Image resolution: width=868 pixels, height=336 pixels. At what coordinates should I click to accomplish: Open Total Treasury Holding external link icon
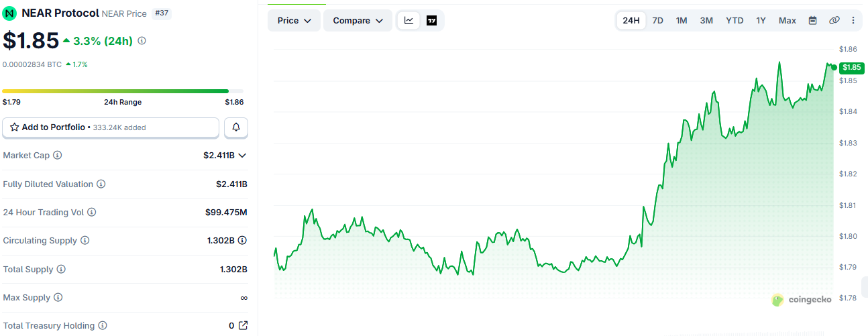pyautogui.click(x=243, y=325)
